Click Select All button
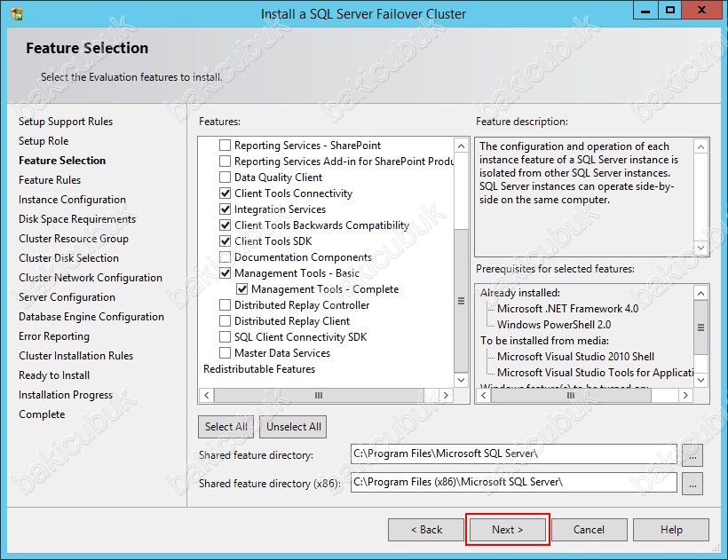728x560 pixels. point(226,426)
